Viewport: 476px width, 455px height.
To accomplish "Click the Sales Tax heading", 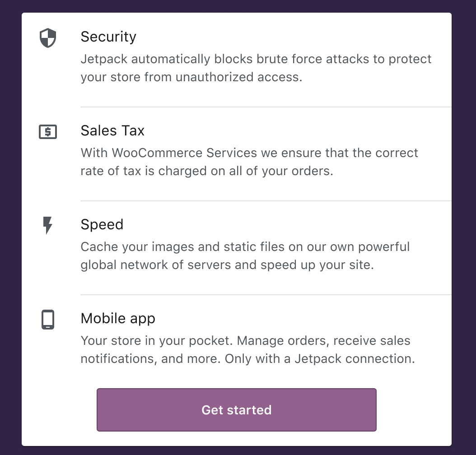I will pos(112,131).
